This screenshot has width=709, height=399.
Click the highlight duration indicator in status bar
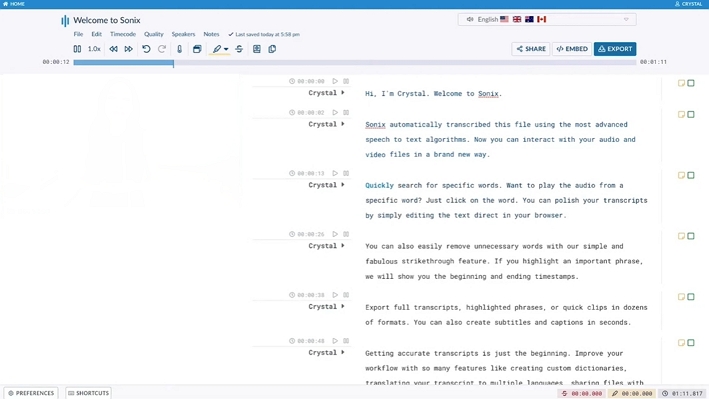[632, 394]
